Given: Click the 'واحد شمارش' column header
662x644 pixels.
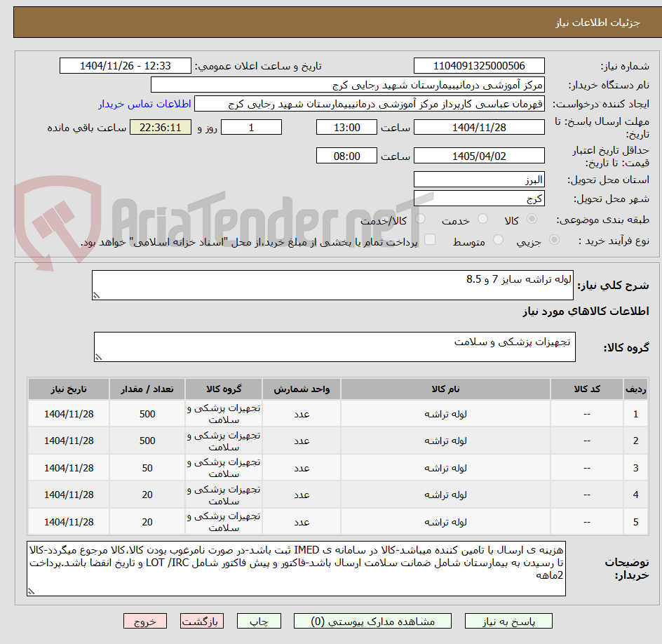Looking at the screenshot, I should (x=302, y=389).
